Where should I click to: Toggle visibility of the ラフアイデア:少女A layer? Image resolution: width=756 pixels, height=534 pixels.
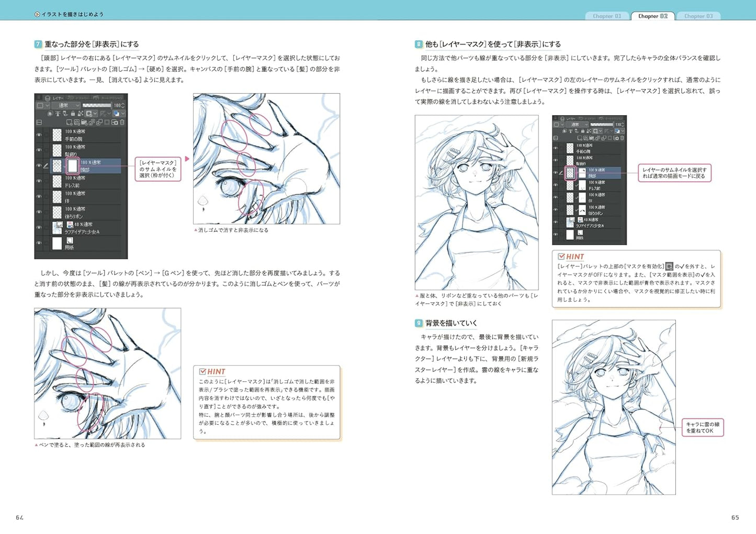pyautogui.click(x=38, y=226)
